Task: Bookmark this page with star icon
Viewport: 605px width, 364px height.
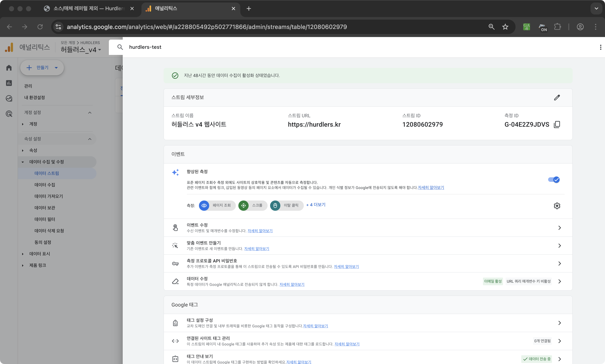Action: [x=505, y=27]
